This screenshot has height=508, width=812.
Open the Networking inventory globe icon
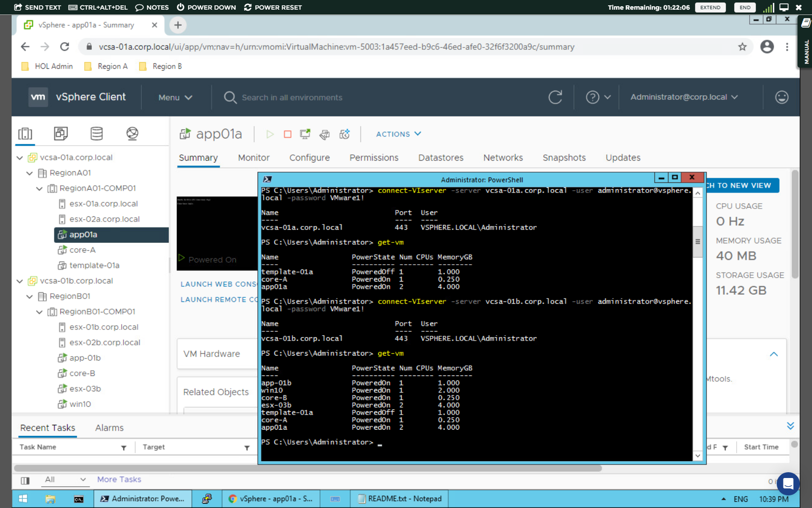tap(132, 133)
